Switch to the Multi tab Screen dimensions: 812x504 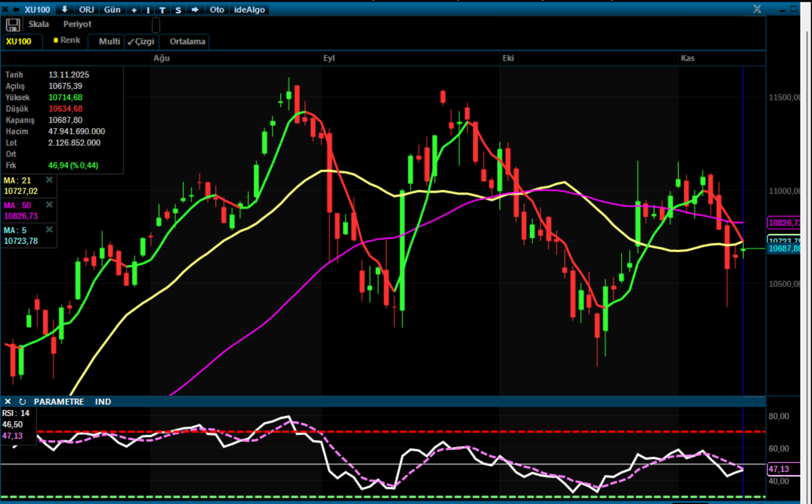109,42
